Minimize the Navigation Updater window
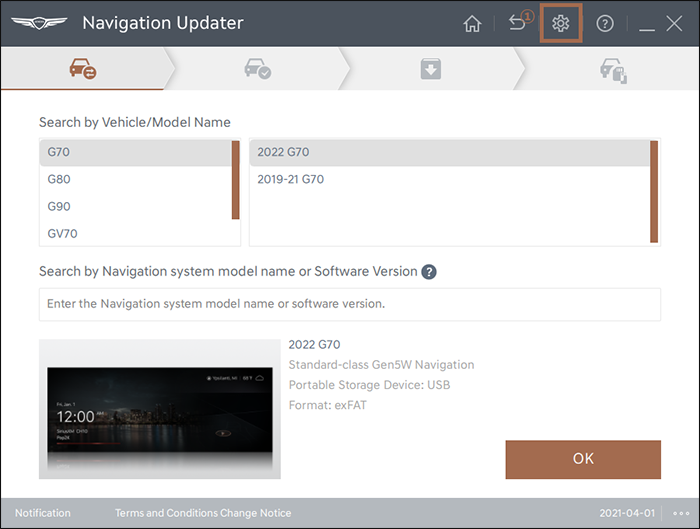This screenshot has width=700, height=529. [x=647, y=29]
